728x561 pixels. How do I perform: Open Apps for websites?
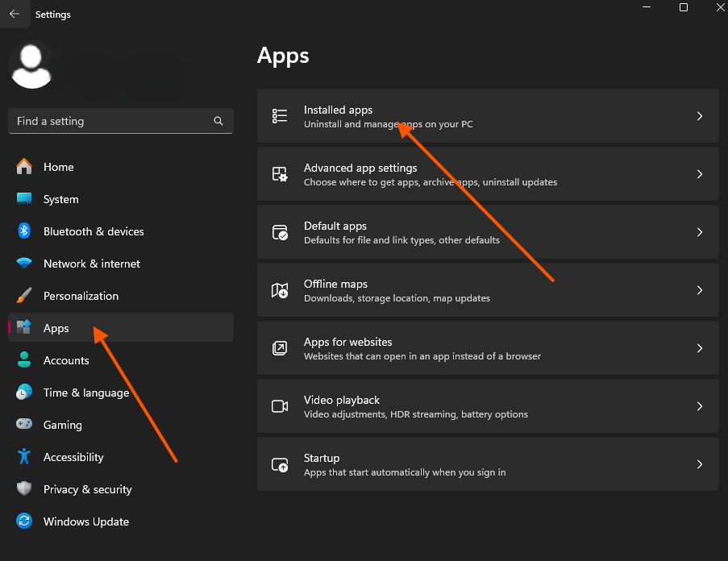coord(488,348)
